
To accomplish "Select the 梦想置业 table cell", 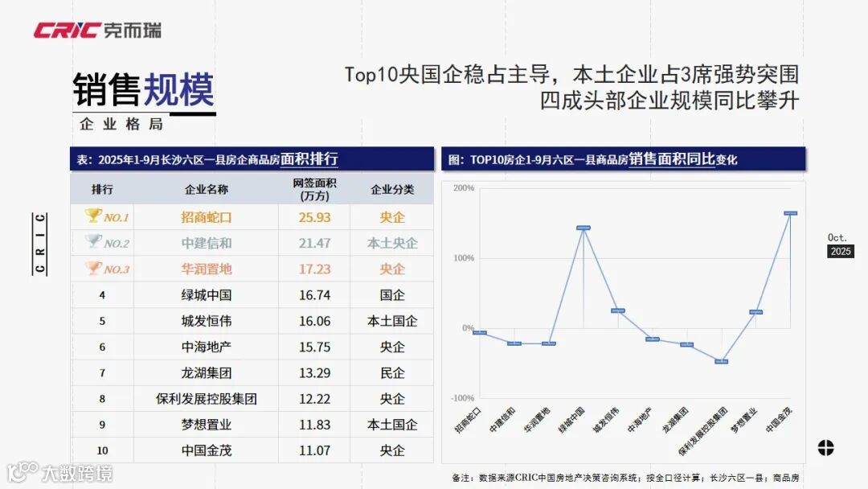I will (207, 425).
